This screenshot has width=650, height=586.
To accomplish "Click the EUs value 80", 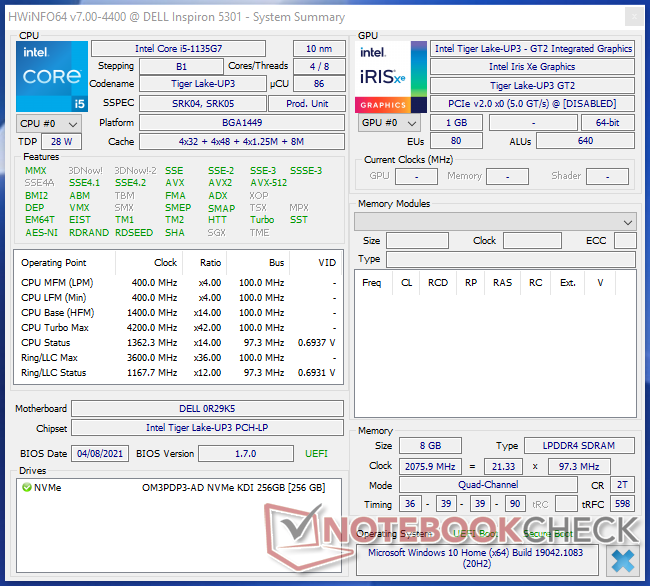I will click(456, 141).
